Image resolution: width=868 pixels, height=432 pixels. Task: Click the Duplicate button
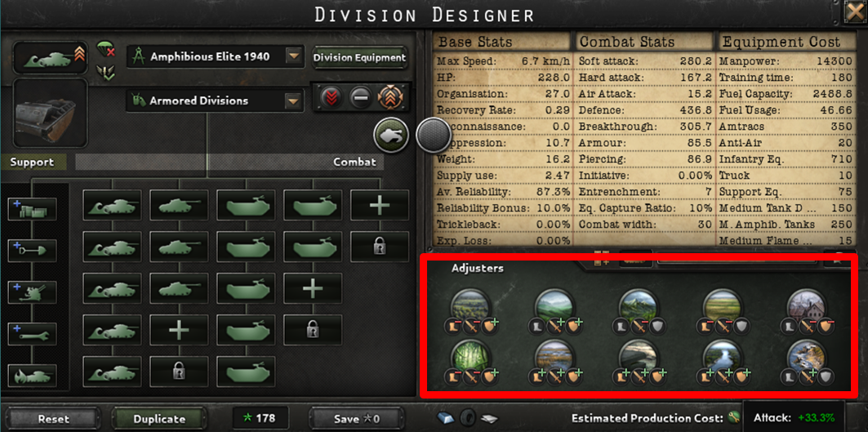click(159, 419)
